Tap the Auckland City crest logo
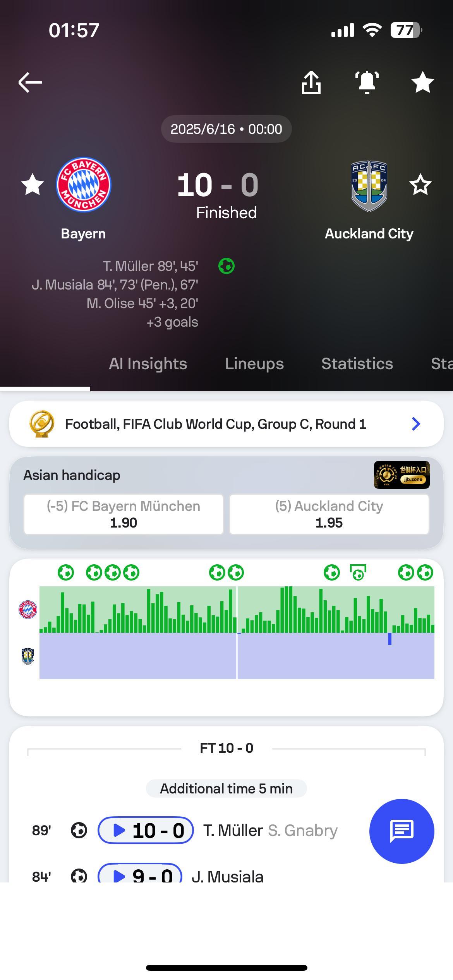The height and width of the screenshot is (980, 453). (x=369, y=186)
